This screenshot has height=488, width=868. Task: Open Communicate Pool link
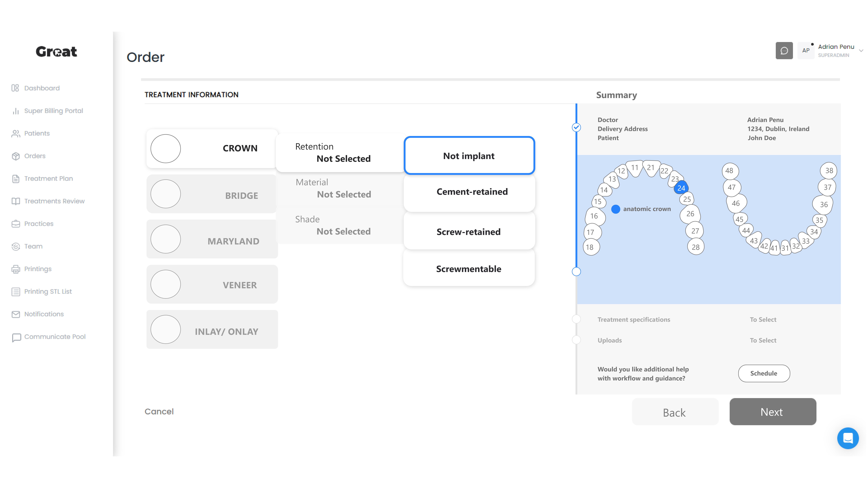55,337
